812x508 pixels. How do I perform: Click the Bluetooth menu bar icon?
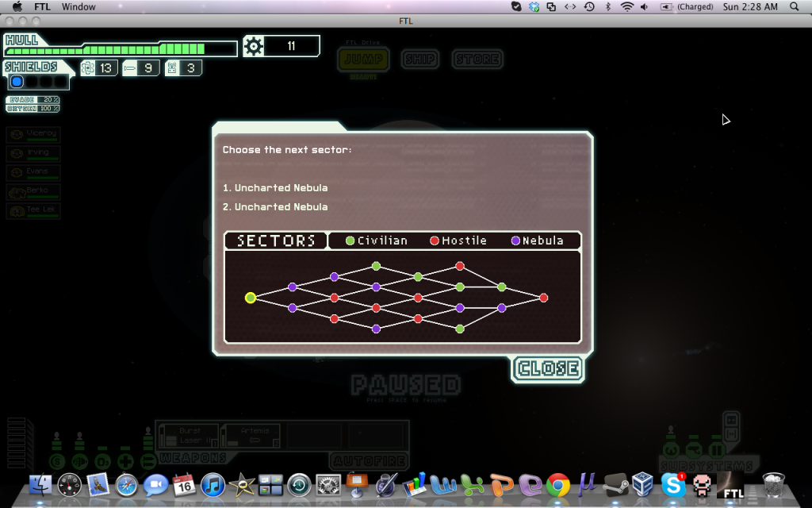[608, 6]
